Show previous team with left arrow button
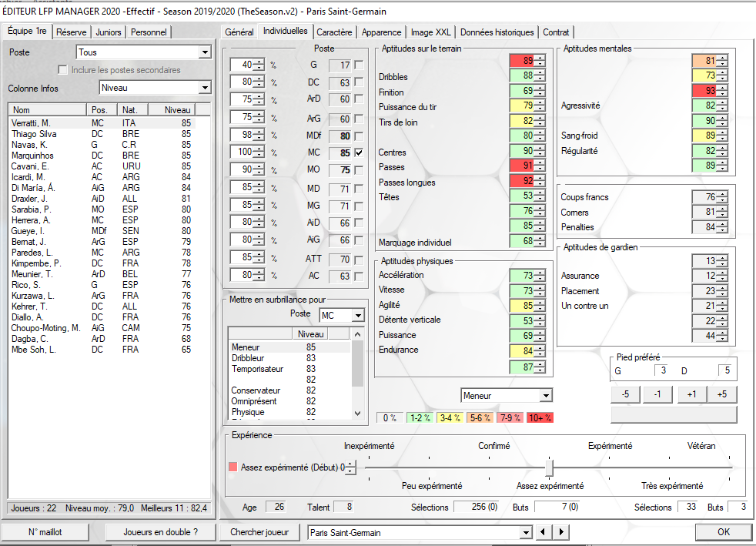Image resolution: width=756 pixels, height=546 pixels. point(544,532)
